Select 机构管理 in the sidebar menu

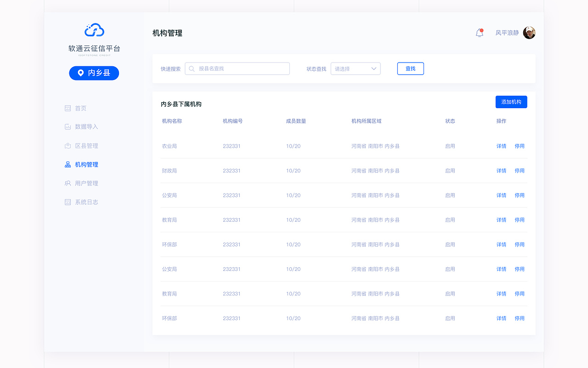click(81, 164)
